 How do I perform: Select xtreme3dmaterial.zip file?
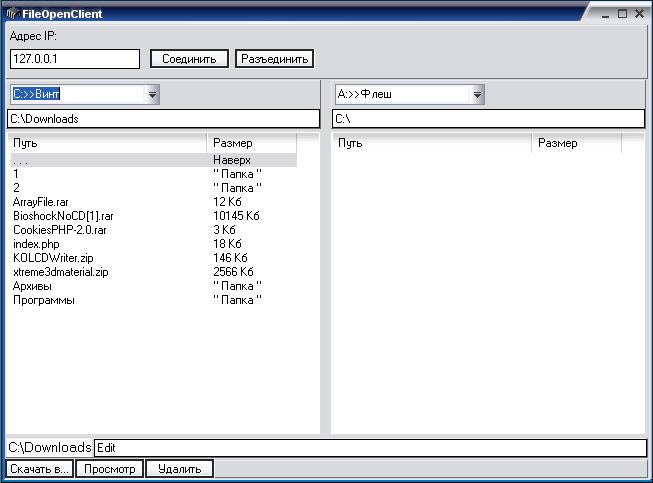(154, 272)
